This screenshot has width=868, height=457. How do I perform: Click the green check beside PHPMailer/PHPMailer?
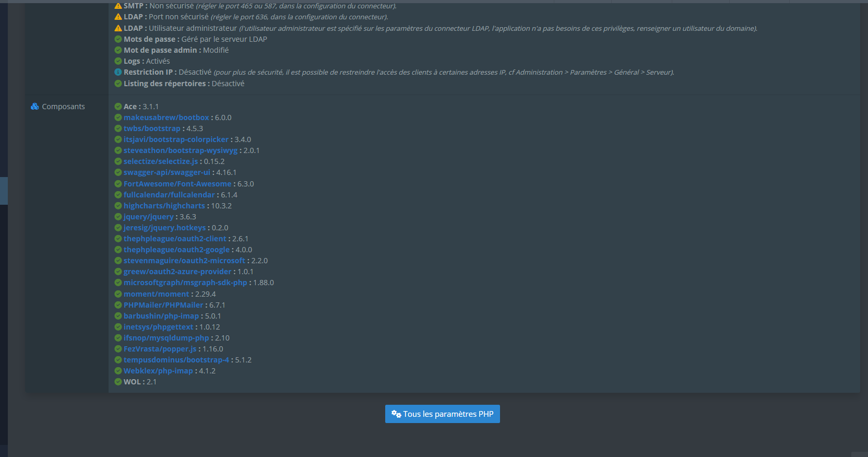tap(118, 305)
